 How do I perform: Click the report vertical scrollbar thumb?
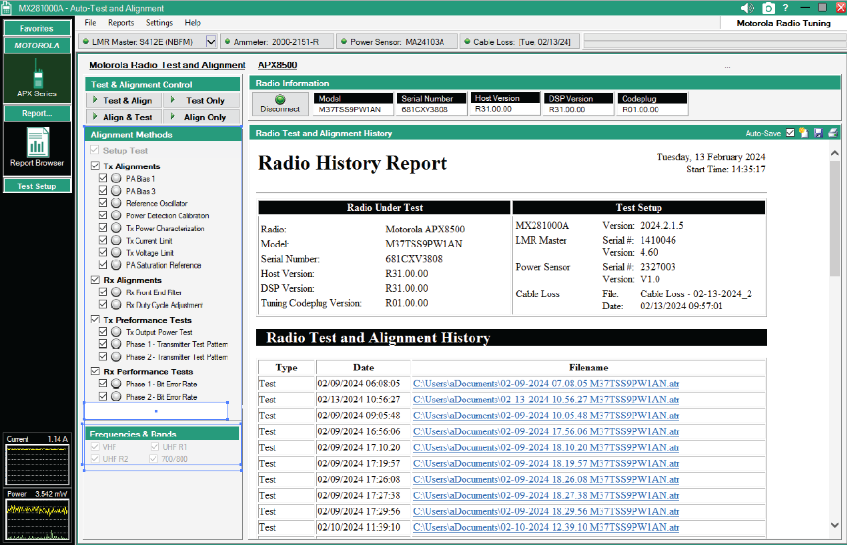coord(835,219)
